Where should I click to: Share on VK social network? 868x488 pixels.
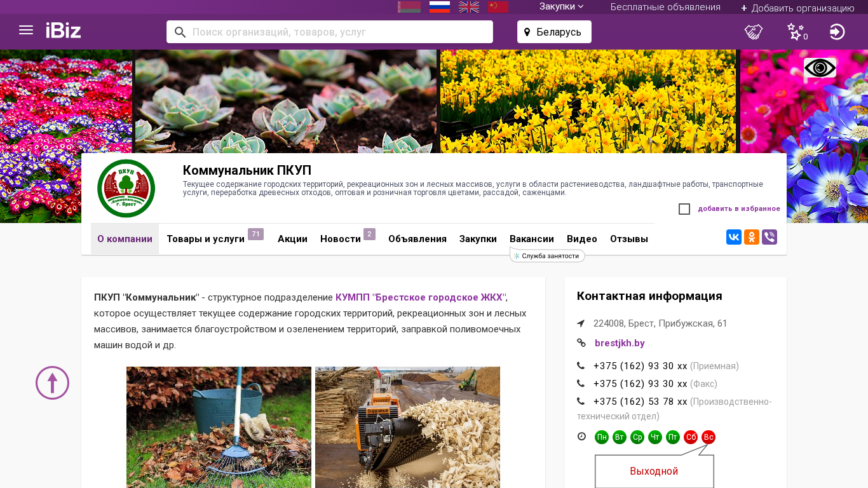click(x=734, y=237)
